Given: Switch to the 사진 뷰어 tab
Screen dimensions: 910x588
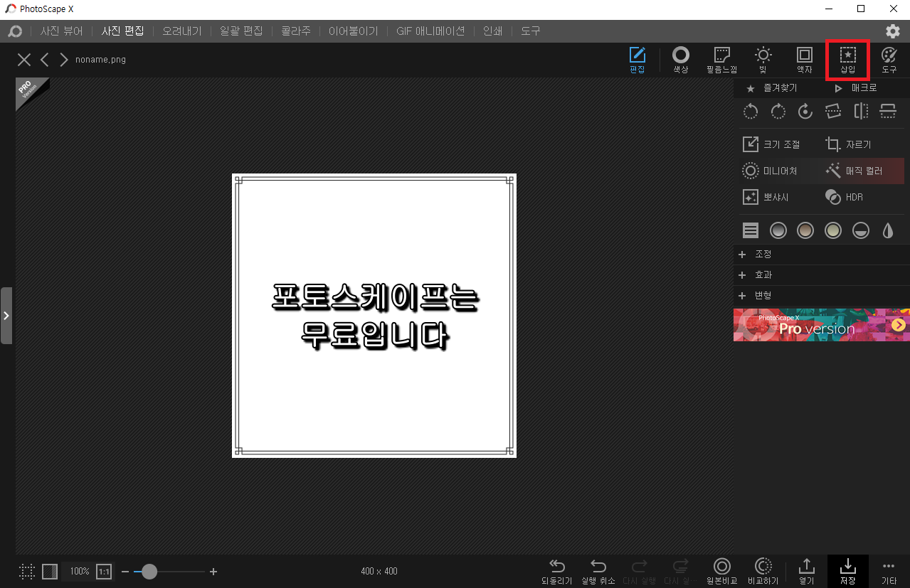Looking at the screenshot, I should pyautogui.click(x=62, y=31).
